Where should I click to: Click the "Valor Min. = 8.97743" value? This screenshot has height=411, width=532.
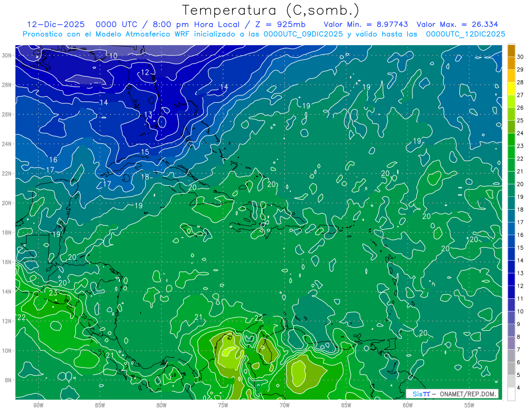366,25
